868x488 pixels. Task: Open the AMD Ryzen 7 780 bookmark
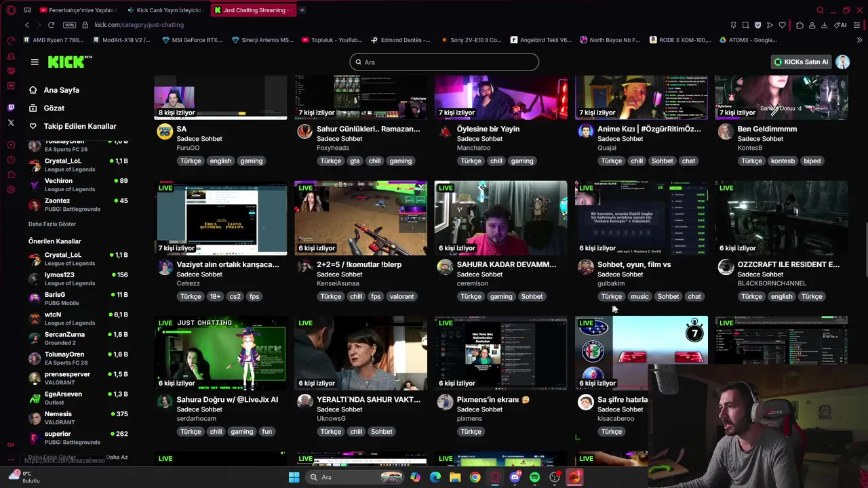[53, 40]
